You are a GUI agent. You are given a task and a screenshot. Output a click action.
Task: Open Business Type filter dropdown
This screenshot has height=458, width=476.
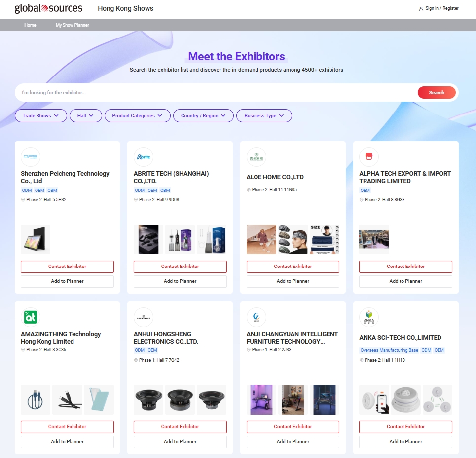264,115
